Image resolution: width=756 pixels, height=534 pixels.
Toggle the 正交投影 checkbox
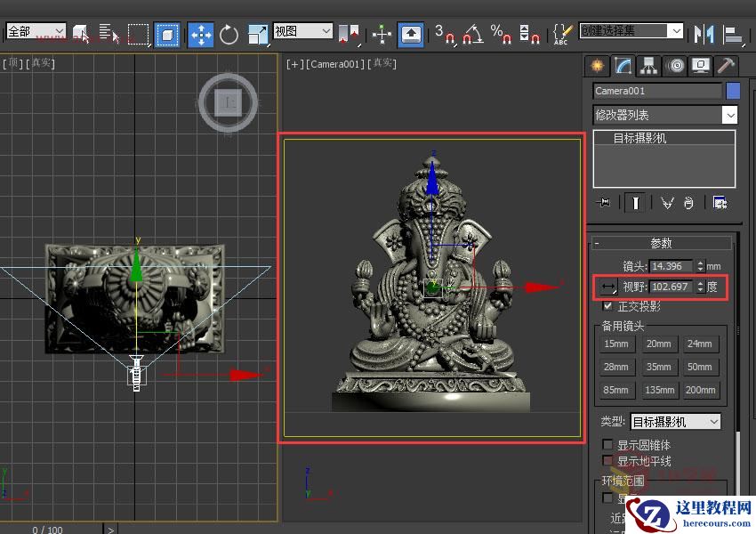(x=608, y=306)
